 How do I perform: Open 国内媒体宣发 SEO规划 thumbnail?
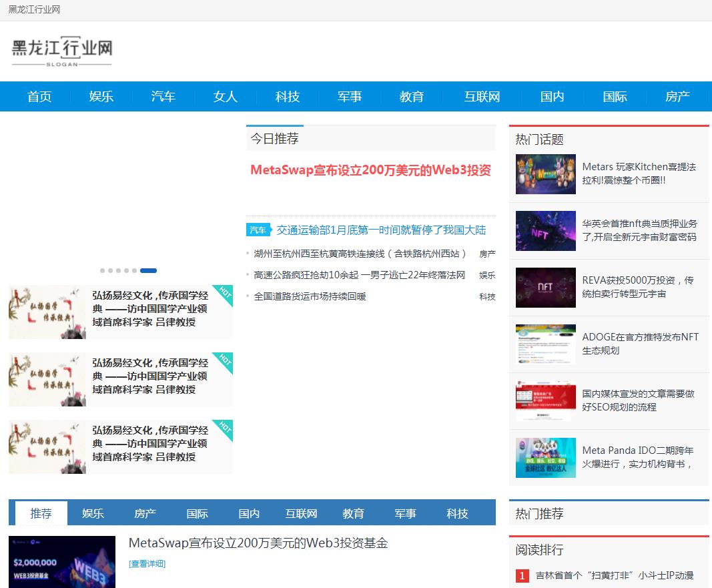pos(545,401)
